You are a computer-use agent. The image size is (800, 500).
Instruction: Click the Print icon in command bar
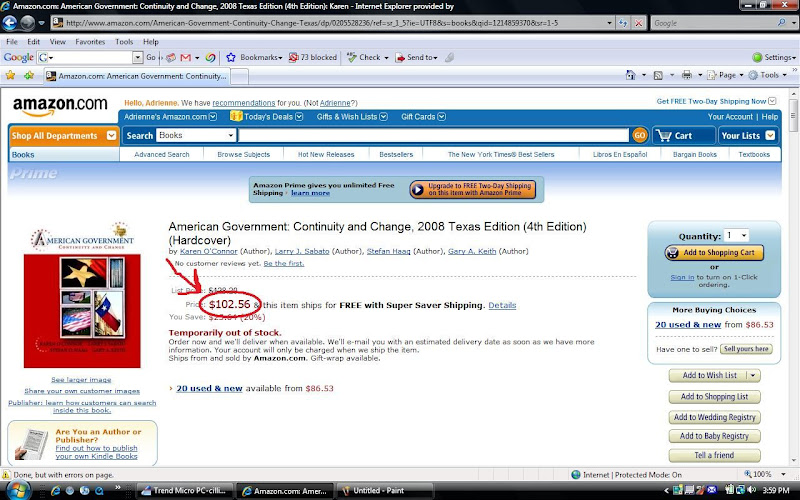point(687,76)
